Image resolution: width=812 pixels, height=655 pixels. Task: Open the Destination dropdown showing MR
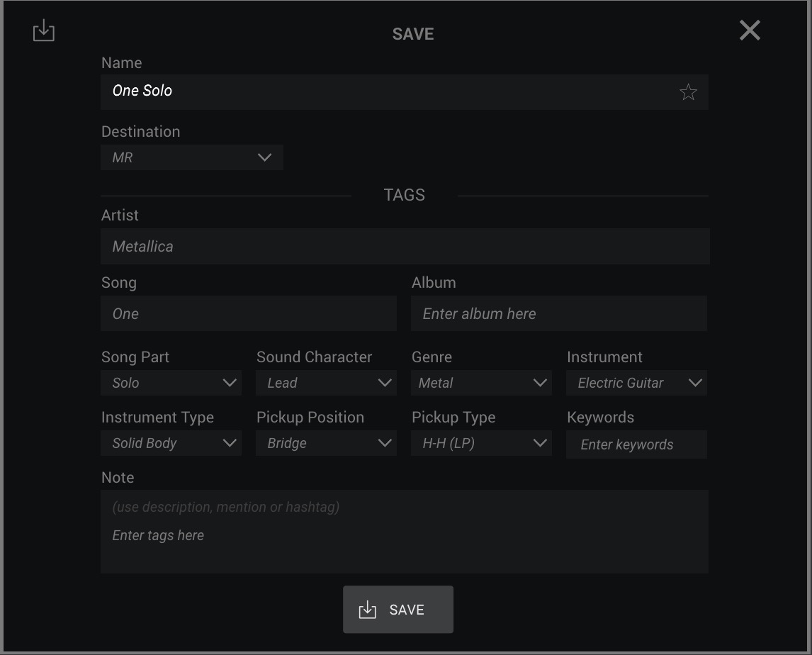(x=191, y=157)
